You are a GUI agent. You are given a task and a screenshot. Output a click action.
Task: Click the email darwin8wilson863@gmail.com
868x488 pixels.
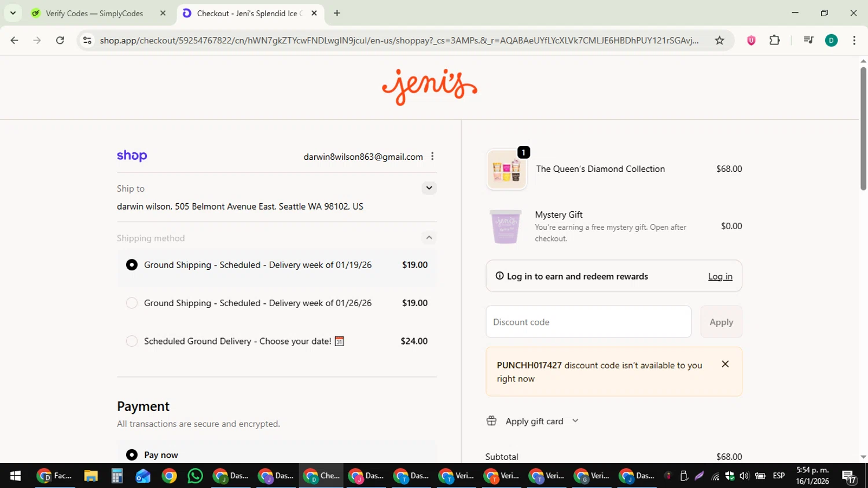coord(363,157)
